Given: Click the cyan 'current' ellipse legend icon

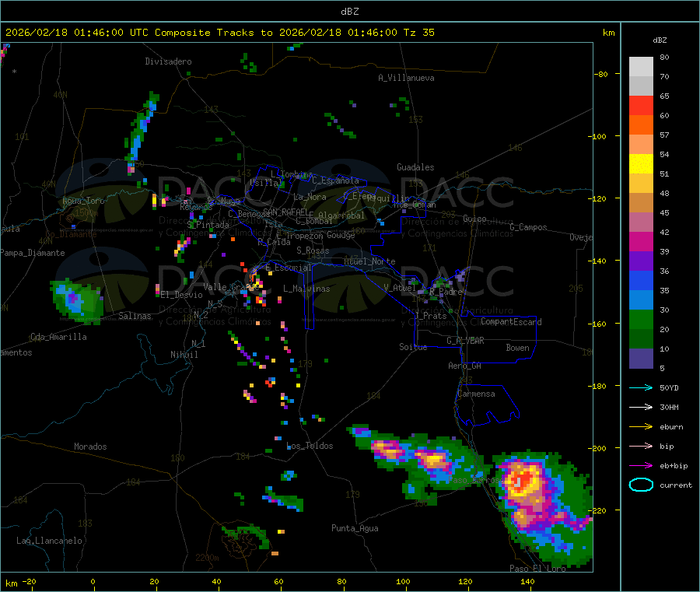Looking at the screenshot, I should click(641, 485).
